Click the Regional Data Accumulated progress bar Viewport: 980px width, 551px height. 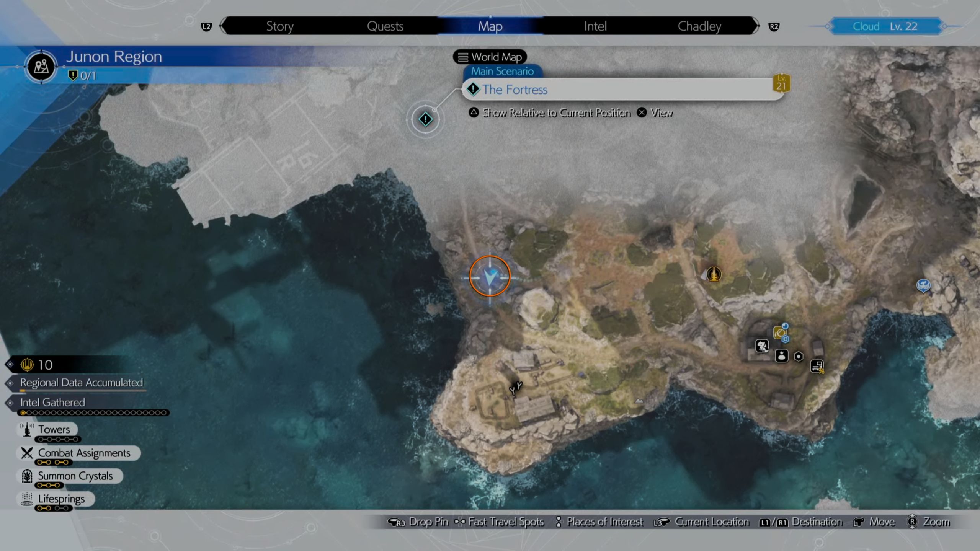coord(83,391)
